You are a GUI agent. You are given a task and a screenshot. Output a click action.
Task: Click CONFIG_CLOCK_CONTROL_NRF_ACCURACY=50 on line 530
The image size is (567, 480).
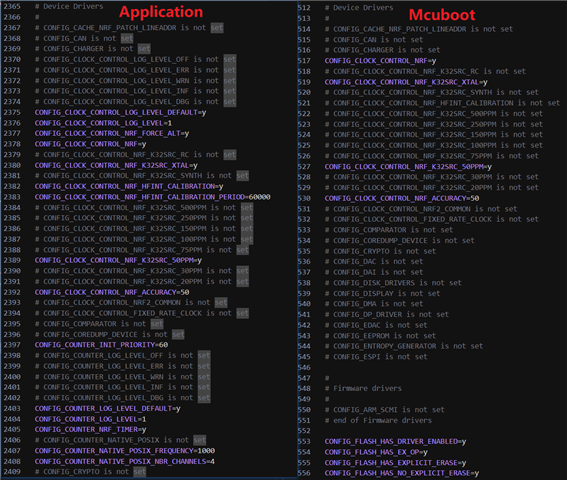(x=402, y=198)
